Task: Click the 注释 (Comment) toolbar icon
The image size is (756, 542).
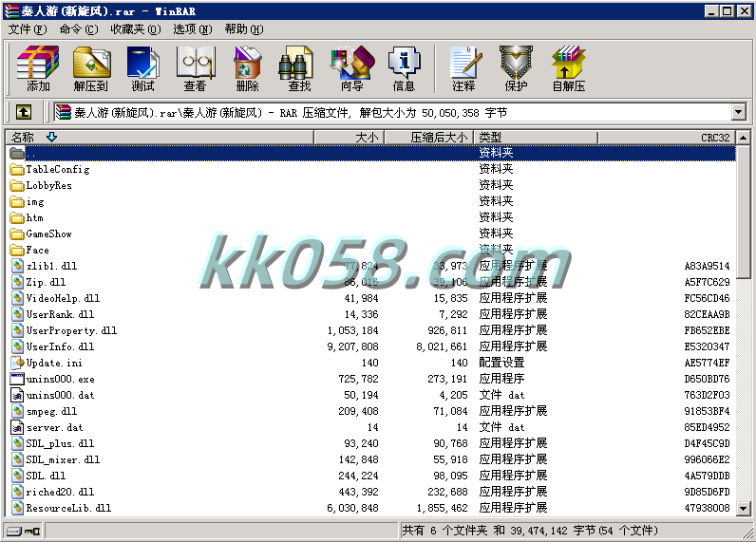Action: click(464, 68)
